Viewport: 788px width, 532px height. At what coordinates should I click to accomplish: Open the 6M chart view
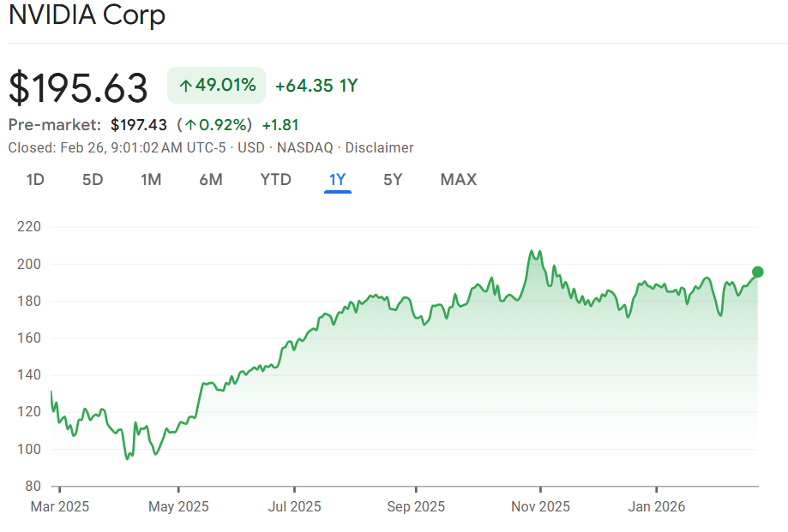(x=211, y=180)
